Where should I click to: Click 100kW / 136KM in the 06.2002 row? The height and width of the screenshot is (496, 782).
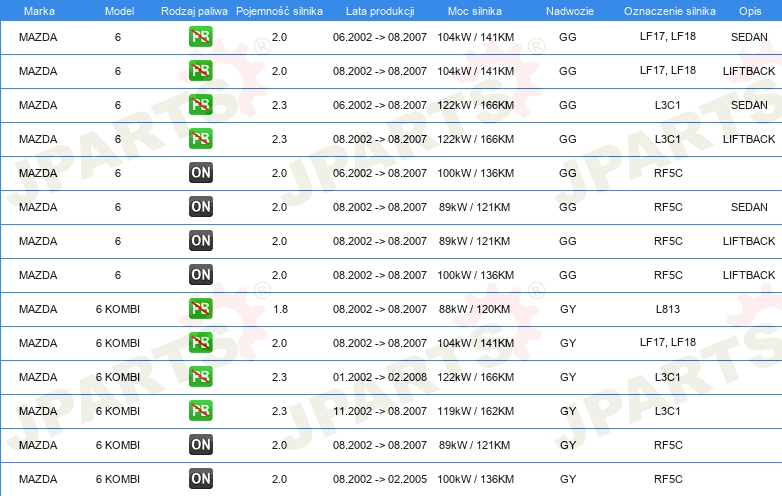(475, 173)
